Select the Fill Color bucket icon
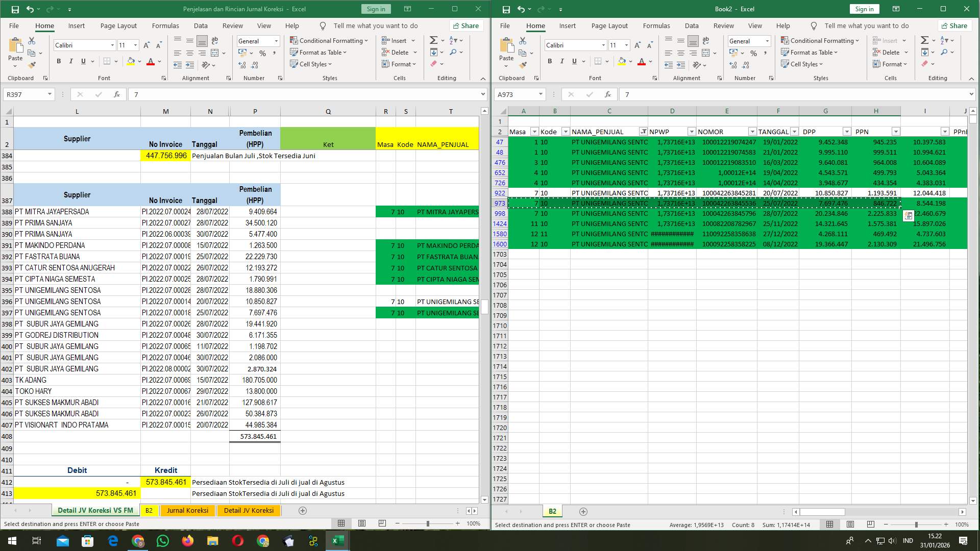Viewport: 980px width, 551px height. point(131,61)
